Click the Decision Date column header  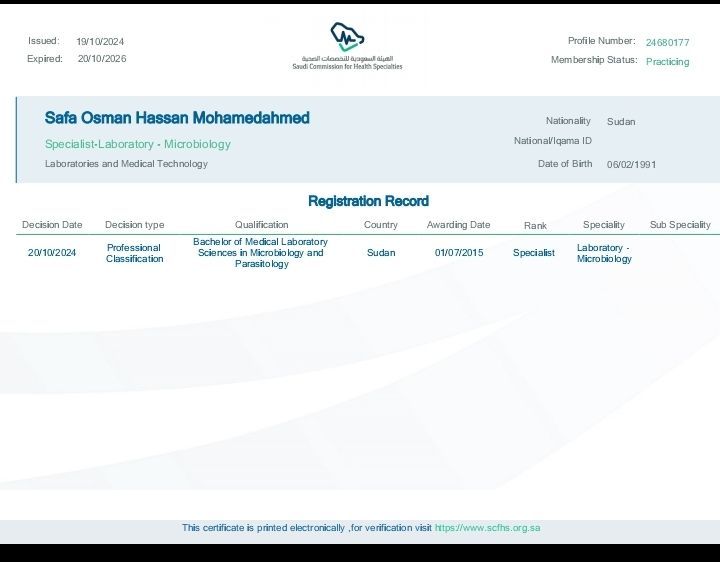[52, 225]
